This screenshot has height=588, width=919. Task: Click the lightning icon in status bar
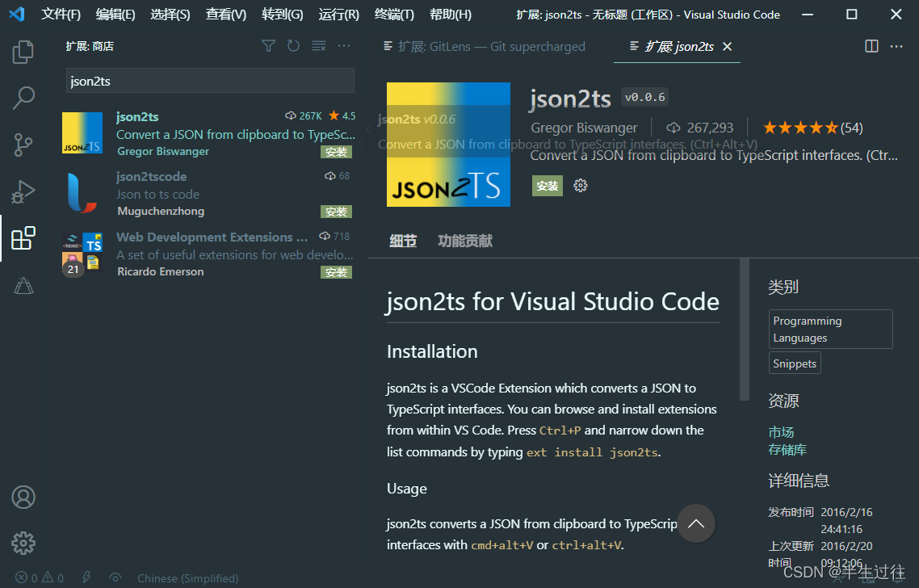pos(86,577)
